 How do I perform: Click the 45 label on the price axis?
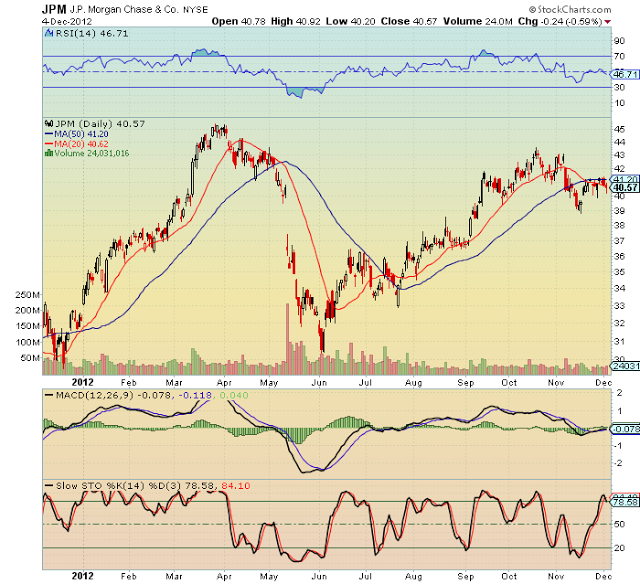(619, 129)
